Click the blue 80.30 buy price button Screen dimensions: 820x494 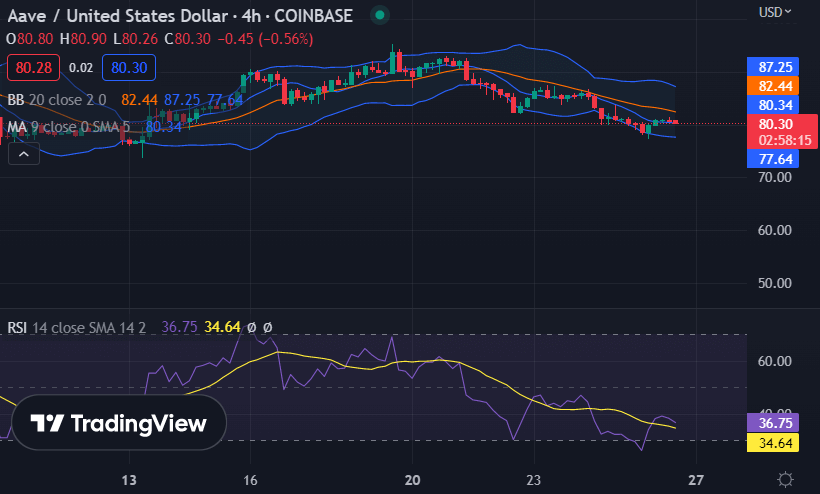127,68
